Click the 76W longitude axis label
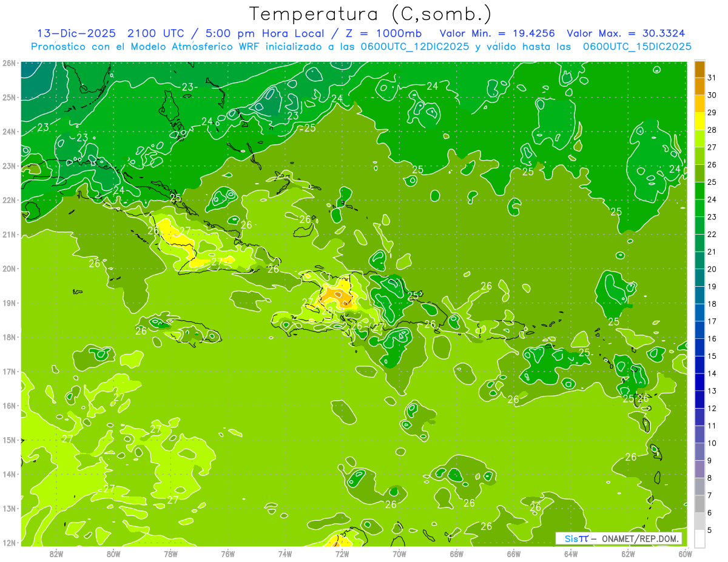This screenshot has height=562, width=728. [228, 554]
